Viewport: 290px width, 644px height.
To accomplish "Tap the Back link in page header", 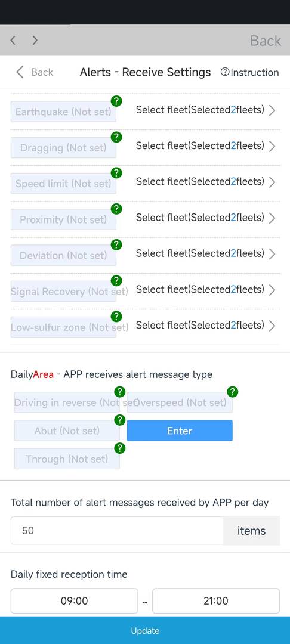I will [x=35, y=72].
